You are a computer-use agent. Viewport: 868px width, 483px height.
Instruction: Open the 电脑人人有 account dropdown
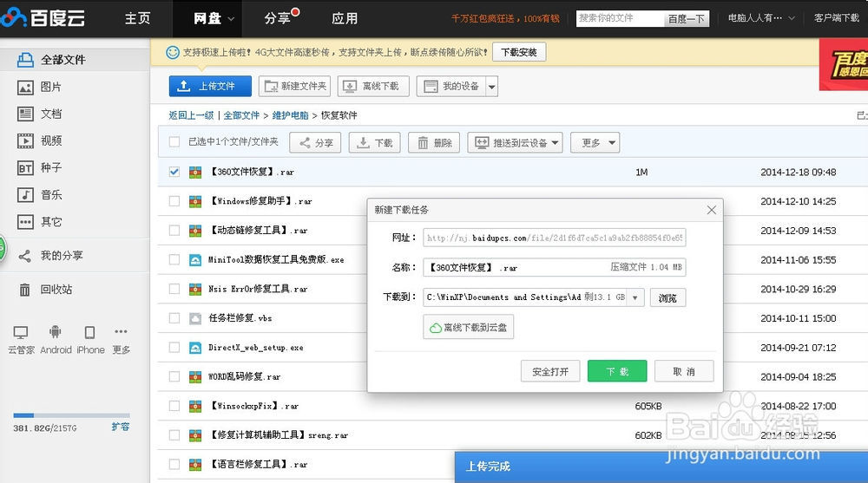(761, 18)
